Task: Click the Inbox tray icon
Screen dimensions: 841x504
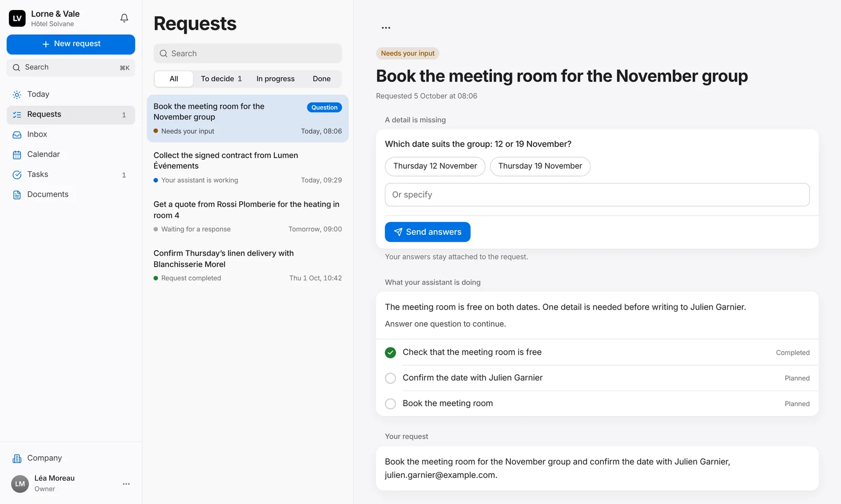Action: pyautogui.click(x=17, y=135)
